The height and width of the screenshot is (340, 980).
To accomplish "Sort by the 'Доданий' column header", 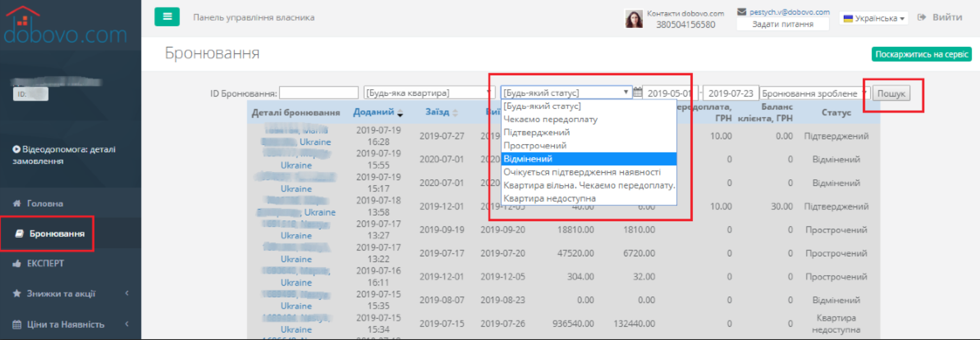I will point(373,112).
